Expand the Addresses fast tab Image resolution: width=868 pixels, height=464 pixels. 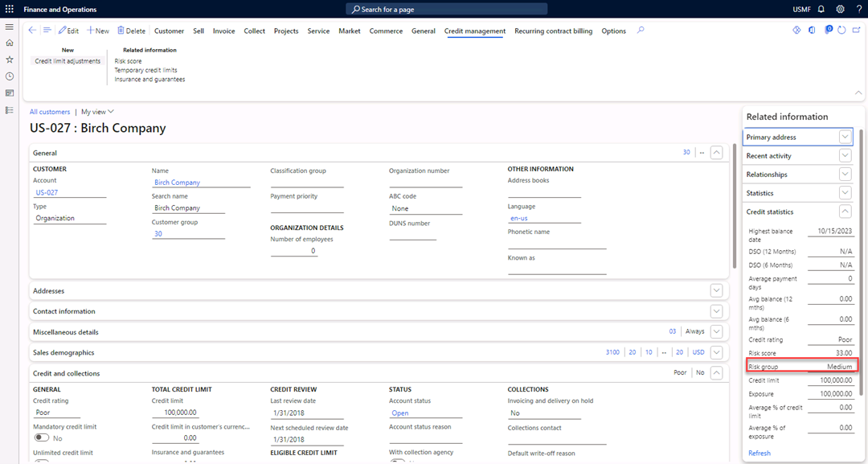point(716,290)
